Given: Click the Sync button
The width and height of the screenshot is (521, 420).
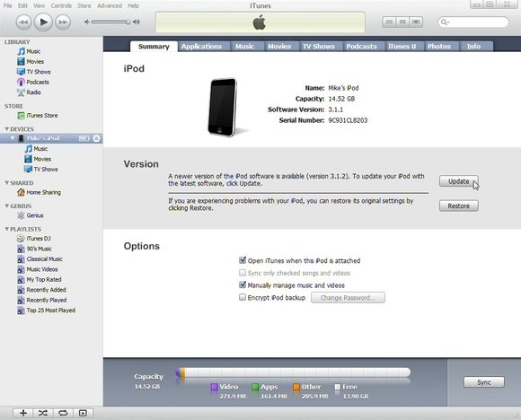Looking at the screenshot, I should (x=484, y=382).
